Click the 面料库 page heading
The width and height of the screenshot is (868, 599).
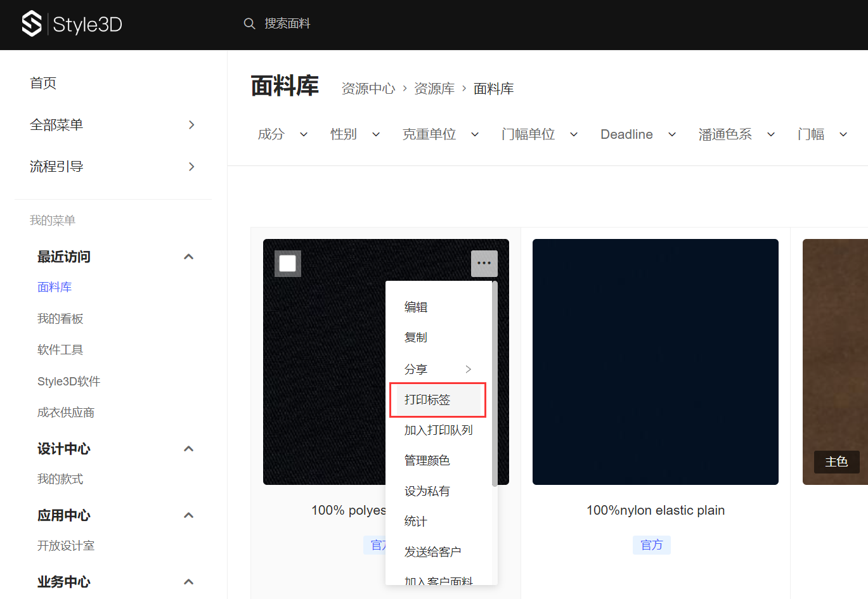[285, 86]
